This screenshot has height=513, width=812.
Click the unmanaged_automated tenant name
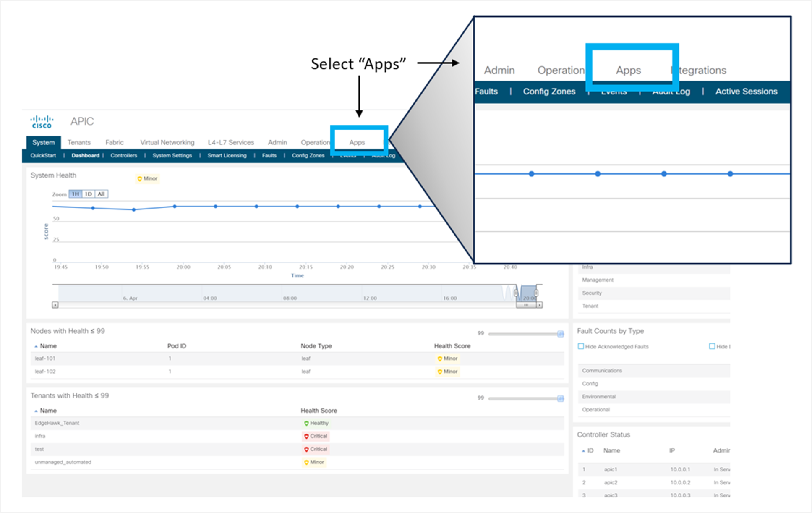[63, 462]
